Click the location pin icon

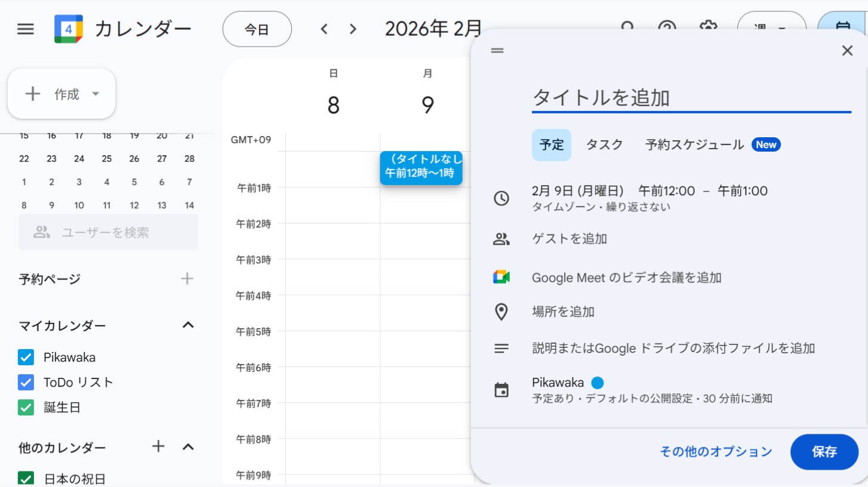pos(501,312)
